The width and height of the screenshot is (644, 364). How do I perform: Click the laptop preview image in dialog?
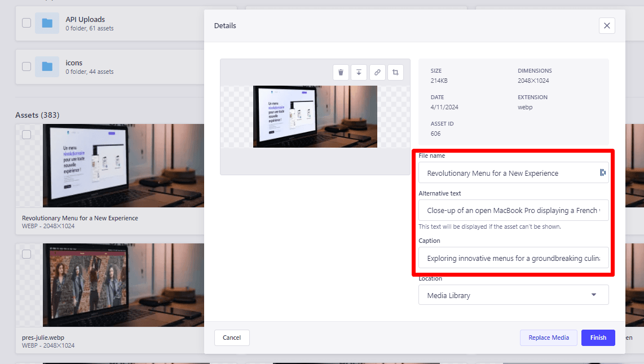click(x=315, y=117)
